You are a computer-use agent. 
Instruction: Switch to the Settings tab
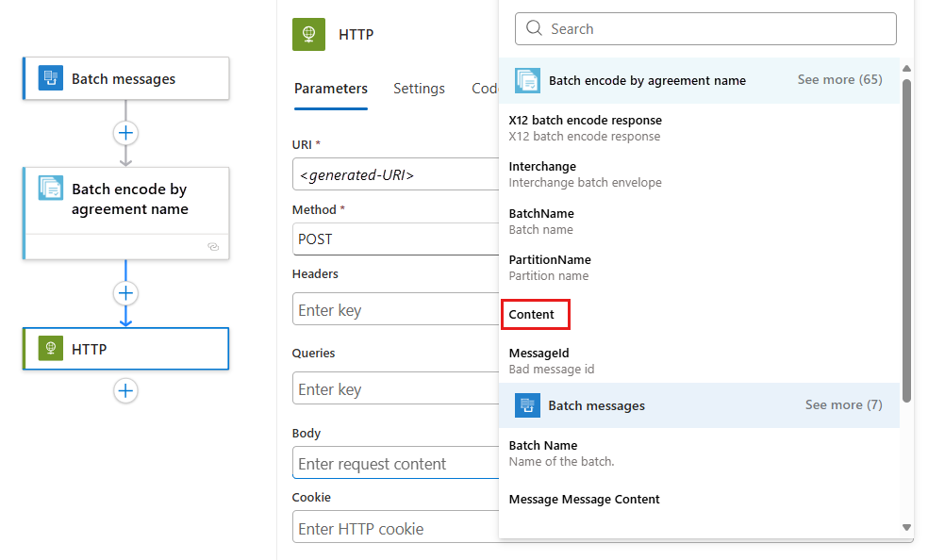[x=419, y=89]
